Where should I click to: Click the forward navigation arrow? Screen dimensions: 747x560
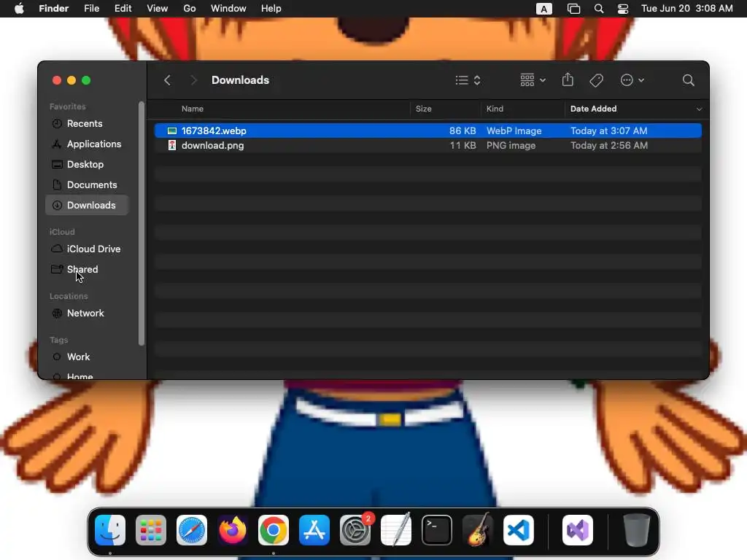pyautogui.click(x=193, y=80)
